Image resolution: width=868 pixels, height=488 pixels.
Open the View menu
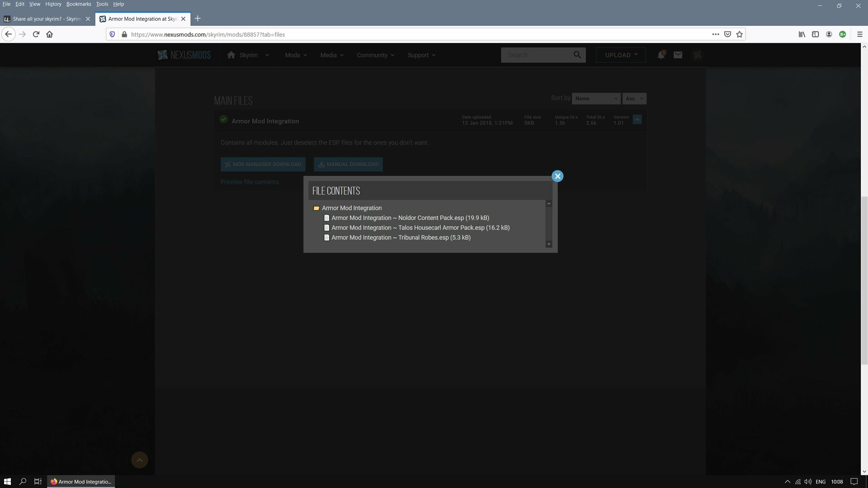pos(35,4)
